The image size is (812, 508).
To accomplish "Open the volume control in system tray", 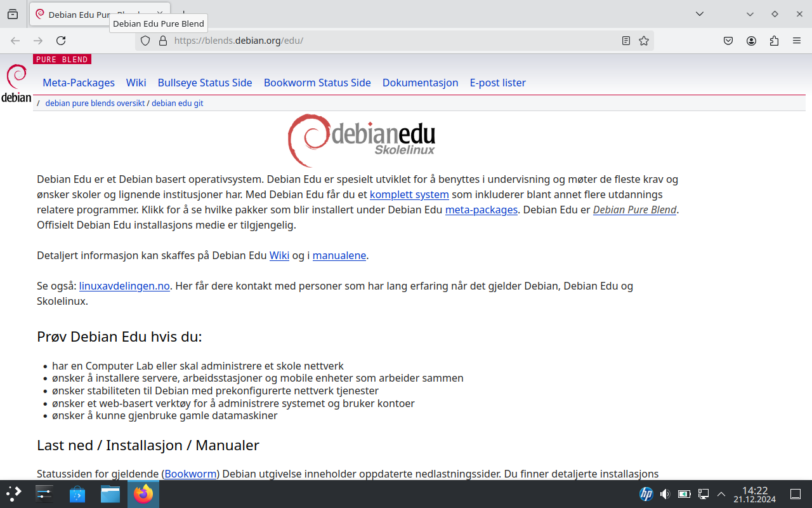I will 665,494.
